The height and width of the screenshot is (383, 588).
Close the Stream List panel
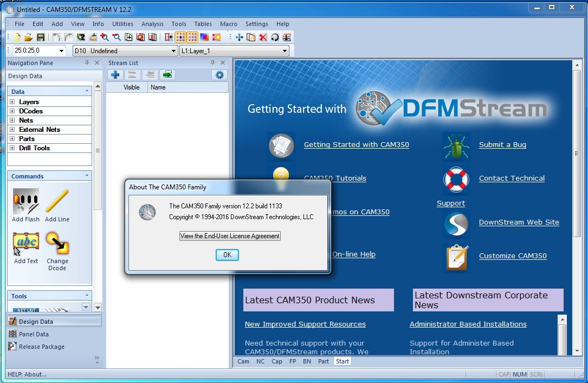pyautogui.click(x=223, y=63)
